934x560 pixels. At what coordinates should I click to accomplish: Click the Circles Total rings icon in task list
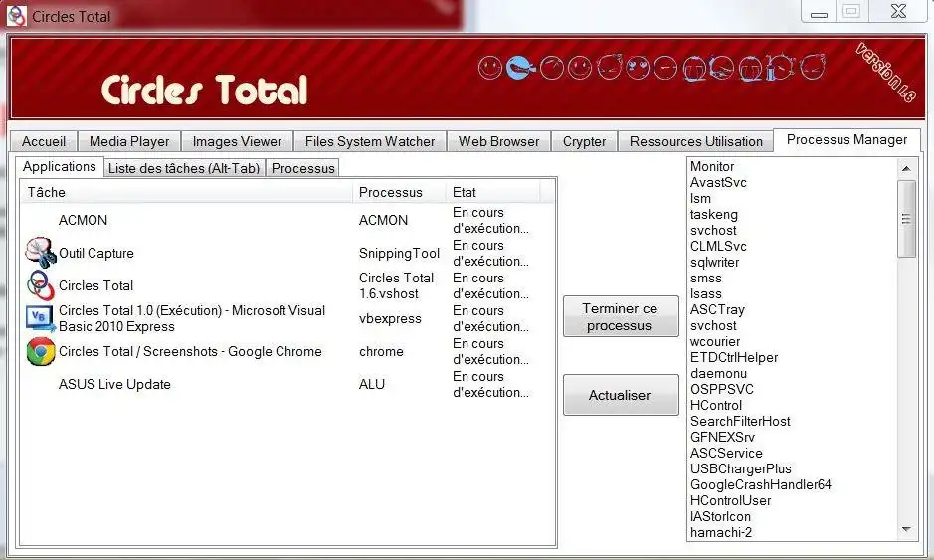tap(41, 285)
